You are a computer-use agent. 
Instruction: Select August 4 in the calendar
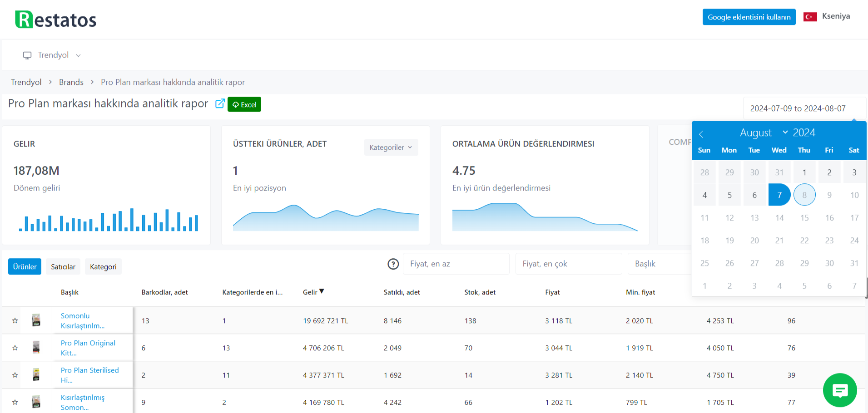(x=704, y=195)
